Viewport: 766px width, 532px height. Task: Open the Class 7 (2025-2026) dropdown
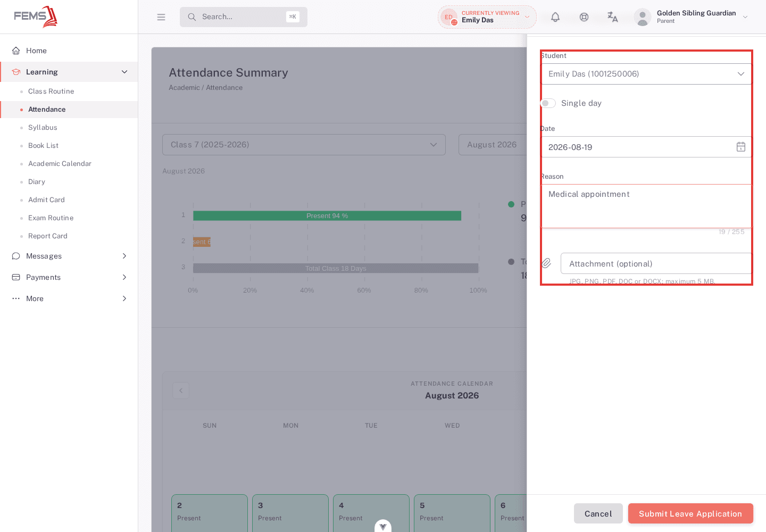click(304, 145)
